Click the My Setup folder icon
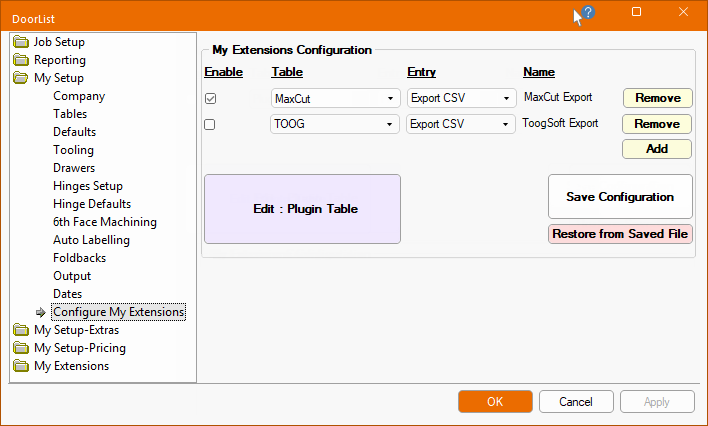708x426 pixels. [21, 78]
